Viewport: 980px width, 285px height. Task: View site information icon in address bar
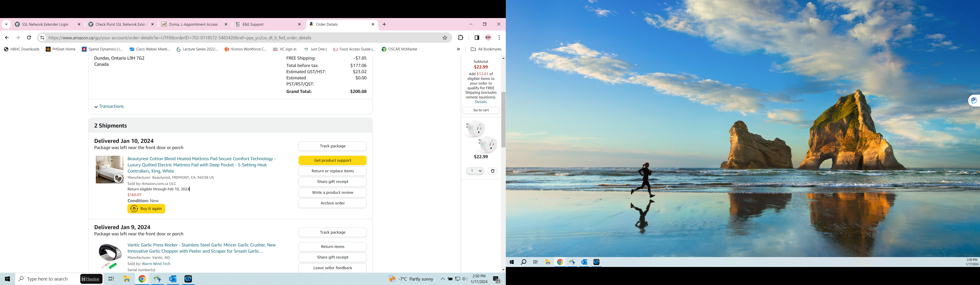tap(42, 38)
